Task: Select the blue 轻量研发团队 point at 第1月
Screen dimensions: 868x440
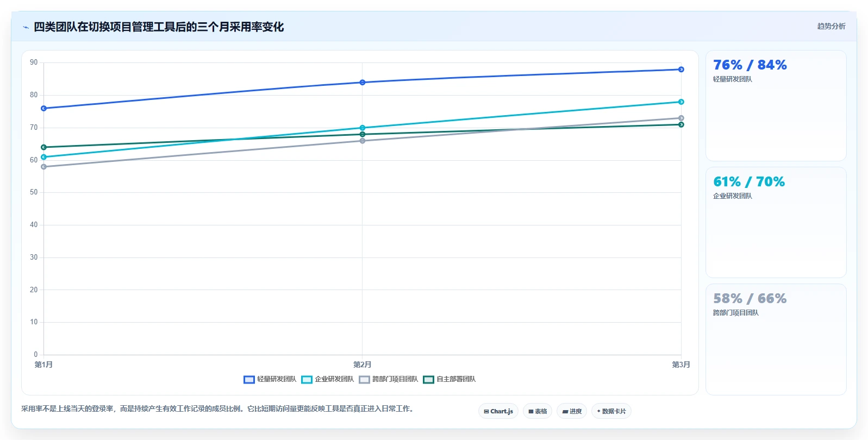Action: tap(44, 109)
